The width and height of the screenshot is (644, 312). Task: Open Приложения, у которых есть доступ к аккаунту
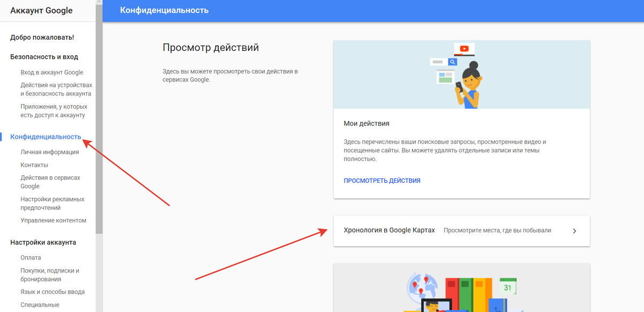click(x=54, y=111)
